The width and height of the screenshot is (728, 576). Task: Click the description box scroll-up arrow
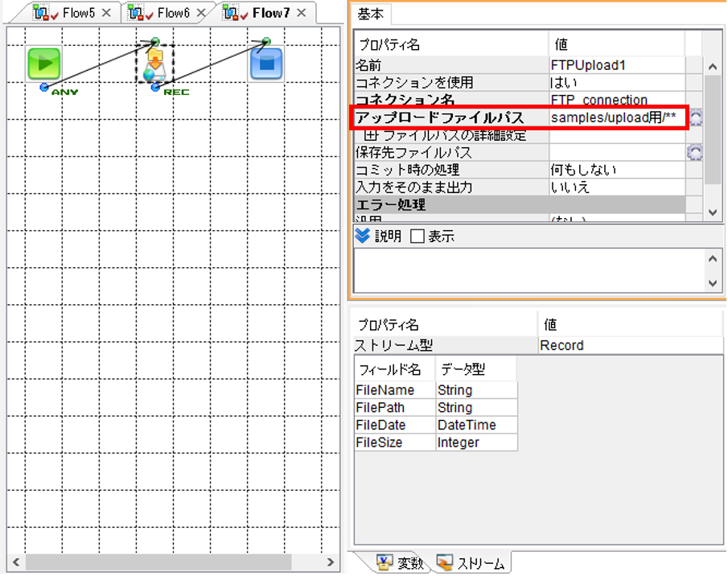(x=713, y=258)
